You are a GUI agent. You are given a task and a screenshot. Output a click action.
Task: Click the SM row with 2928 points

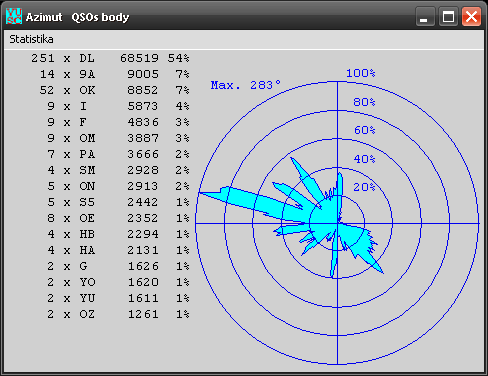tap(118, 170)
